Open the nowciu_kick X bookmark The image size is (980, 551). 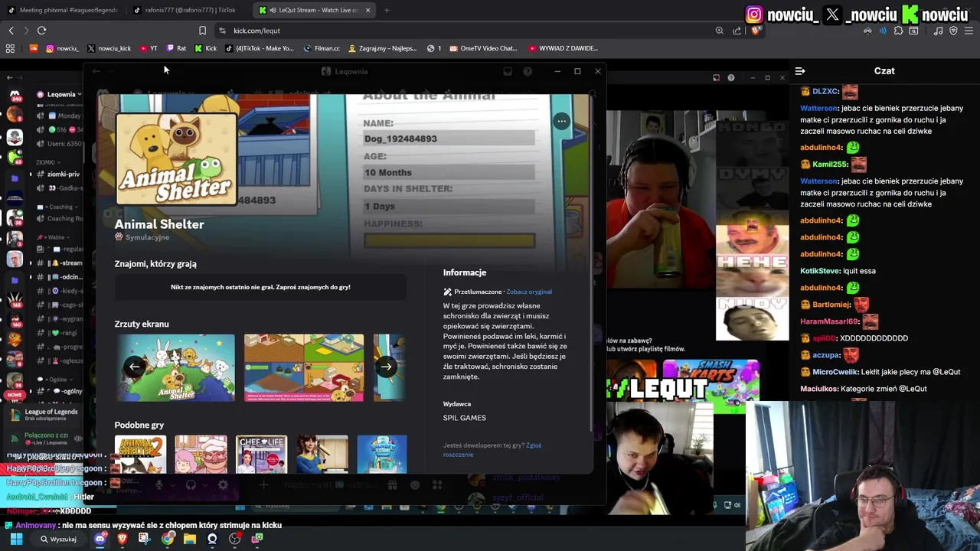pyautogui.click(x=109, y=48)
